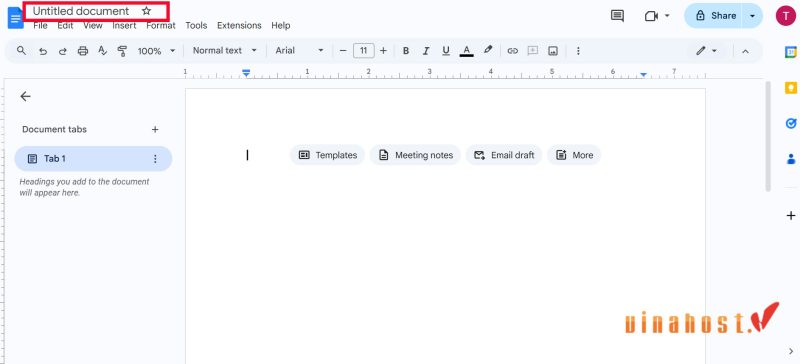Redo the last action
The height and width of the screenshot is (364, 800).
(x=62, y=51)
